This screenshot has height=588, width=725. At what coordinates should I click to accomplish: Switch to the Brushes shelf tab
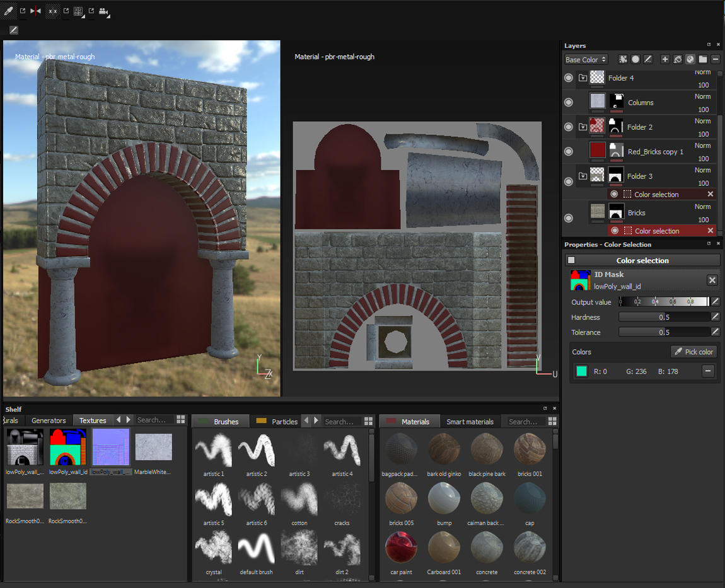tap(221, 422)
